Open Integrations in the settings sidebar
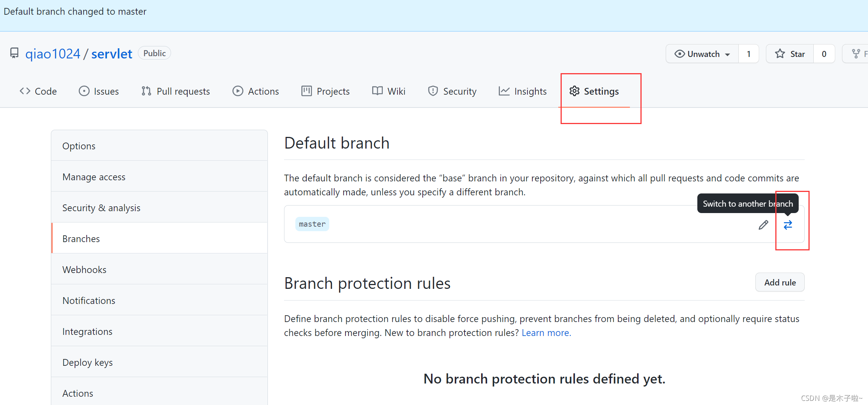This screenshot has height=405, width=868. [x=159, y=331]
